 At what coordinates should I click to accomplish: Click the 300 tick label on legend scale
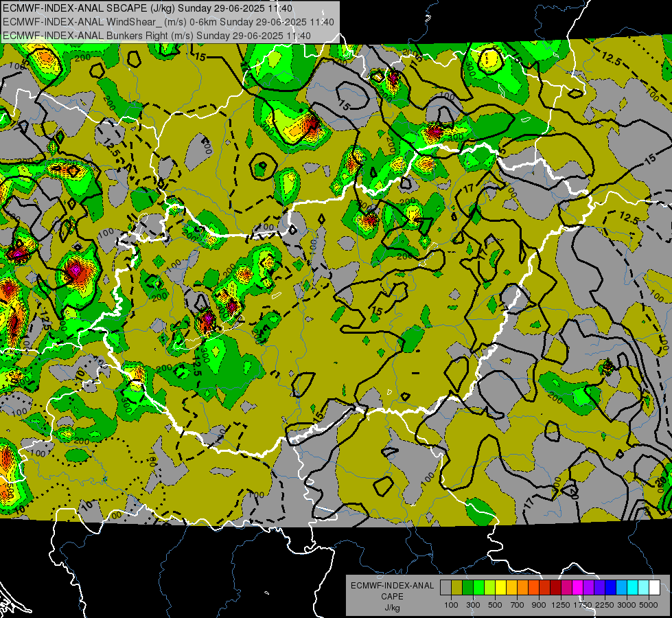click(473, 605)
